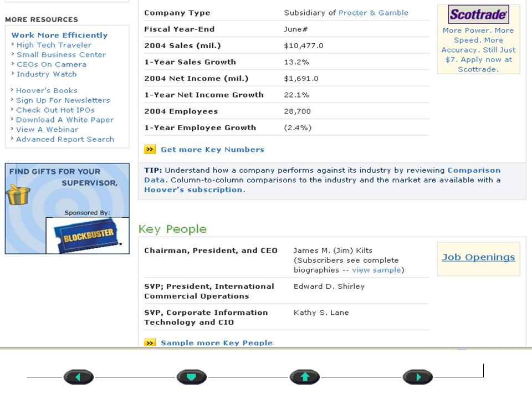Open Check Out Hot IPOs

55,110
